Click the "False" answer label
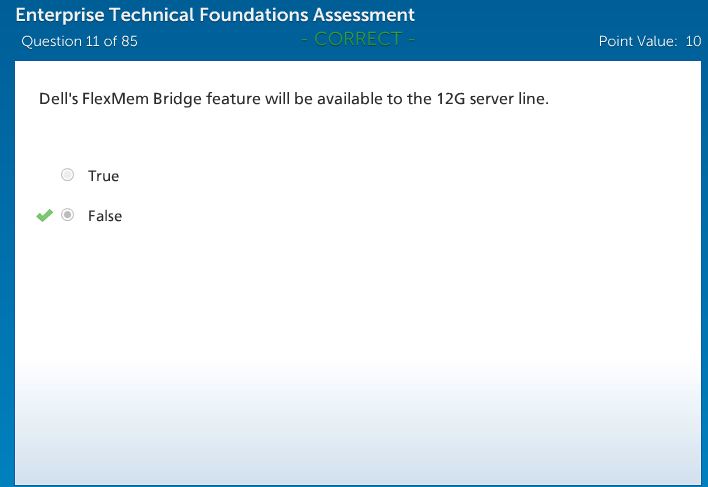Image resolution: width=708 pixels, height=487 pixels. [x=104, y=216]
